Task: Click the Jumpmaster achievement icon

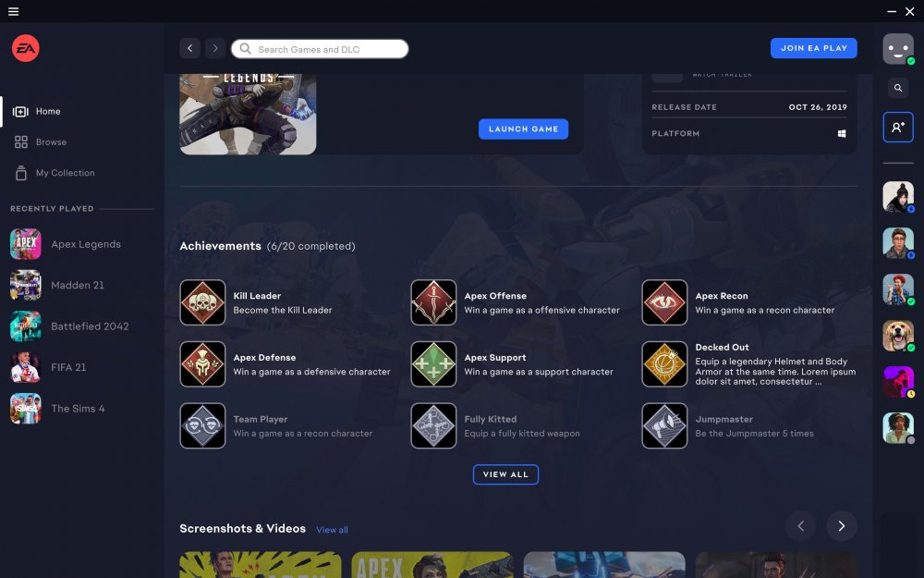Action: coord(664,425)
